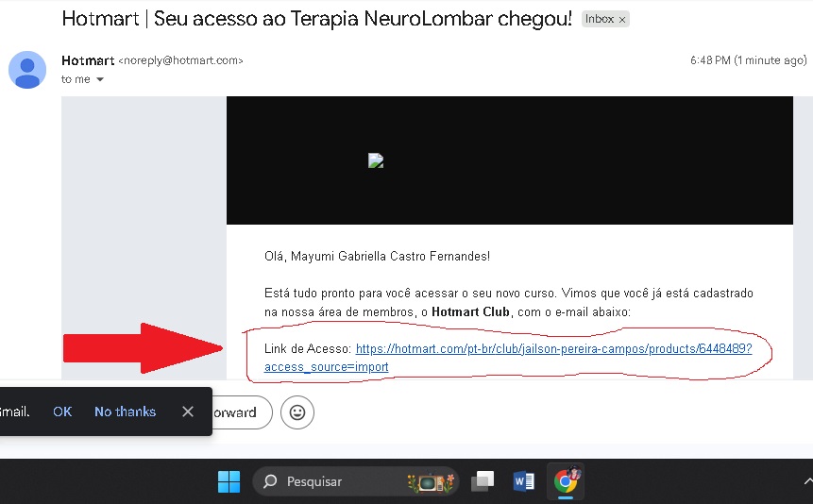
Task: Click the Hotmart sender avatar icon
Action: 27,70
